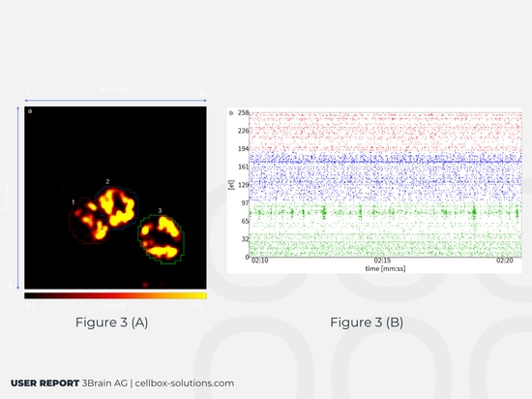The height and width of the screenshot is (399, 532).
Task: Click the Figure 3 (A) caption
Action: 111,322
